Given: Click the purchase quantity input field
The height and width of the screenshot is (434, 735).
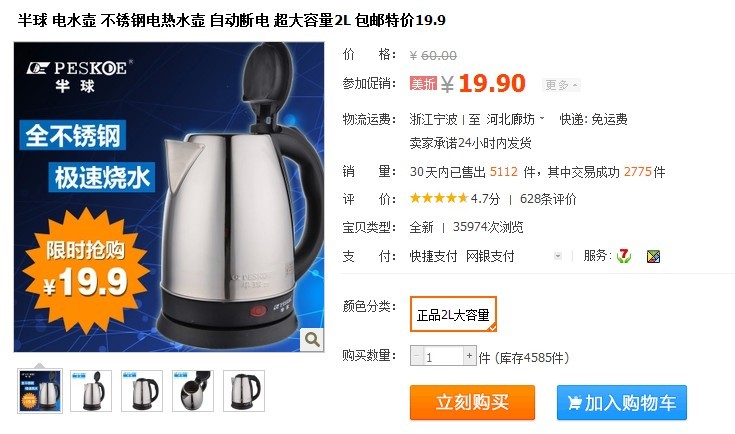Looking at the screenshot, I should click(x=443, y=356).
